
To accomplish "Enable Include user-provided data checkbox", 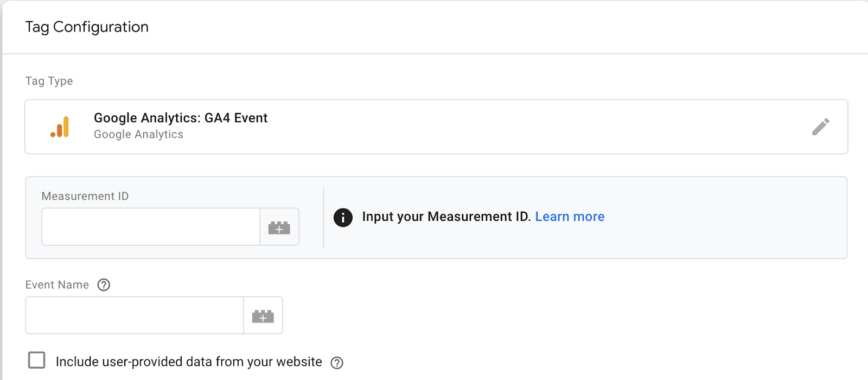I will pyautogui.click(x=37, y=360).
